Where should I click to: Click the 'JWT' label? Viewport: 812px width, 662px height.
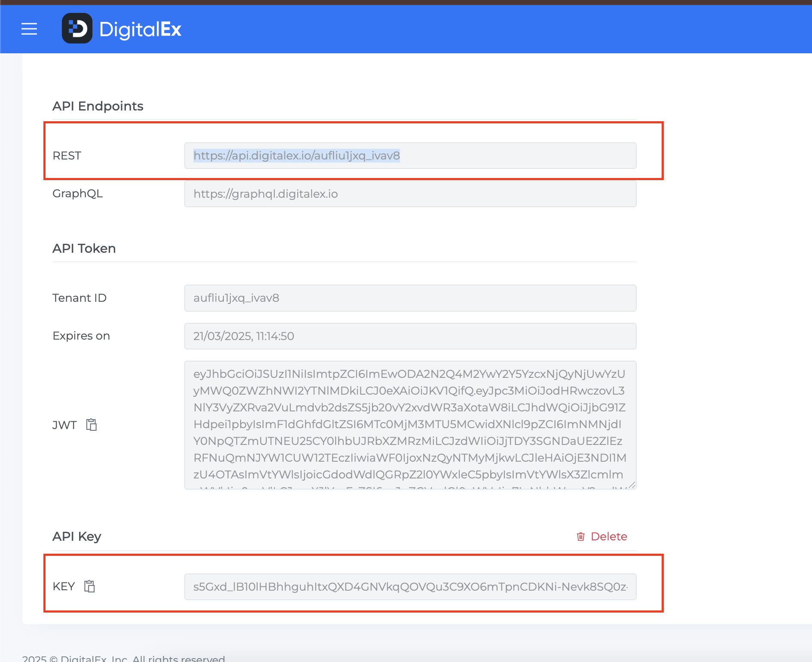[x=64, y=425]
